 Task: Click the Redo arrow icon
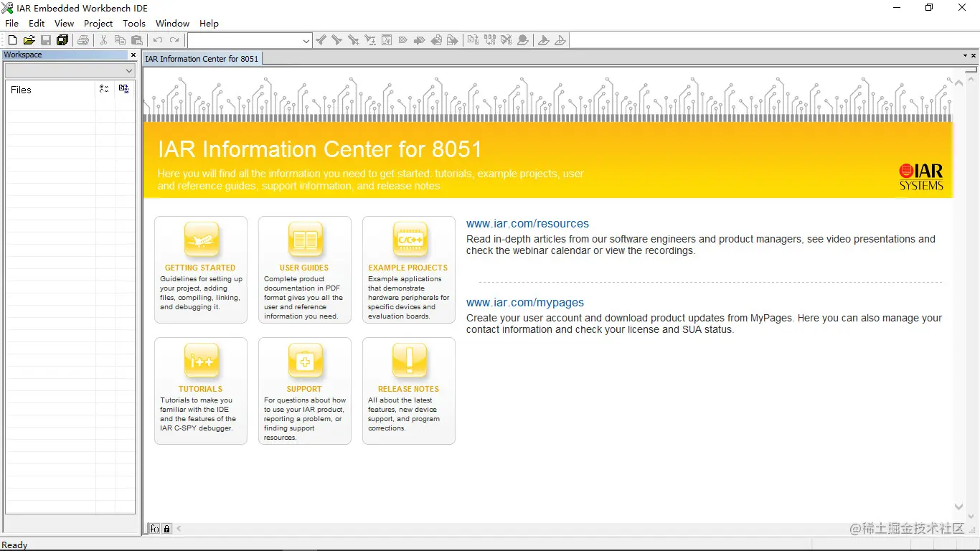click(174, 40)
